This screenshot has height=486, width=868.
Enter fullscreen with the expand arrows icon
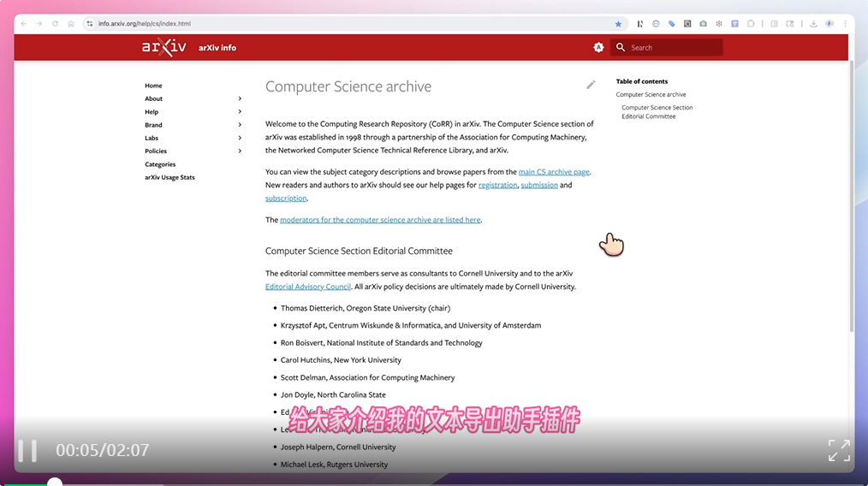pyautogui.click(x=839, y=451)
